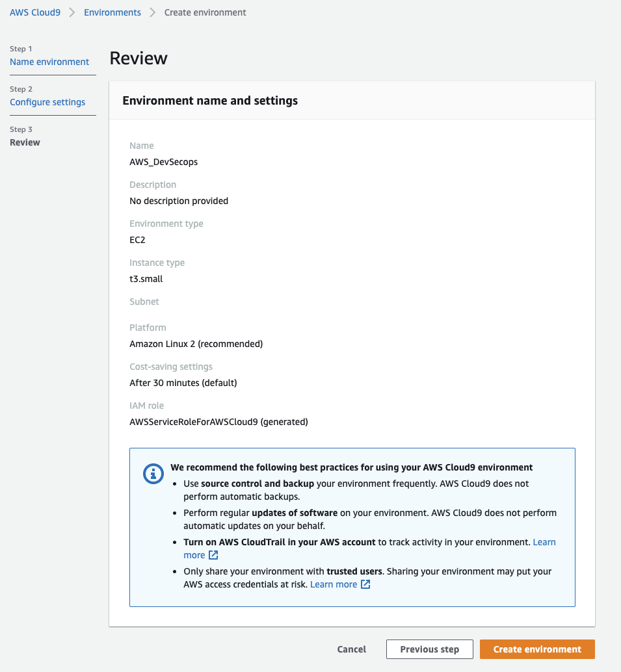Image resolution: width=621 pixels, height=672 pixels.
Task: Click the Previous step button
Action: pos(429,649)
